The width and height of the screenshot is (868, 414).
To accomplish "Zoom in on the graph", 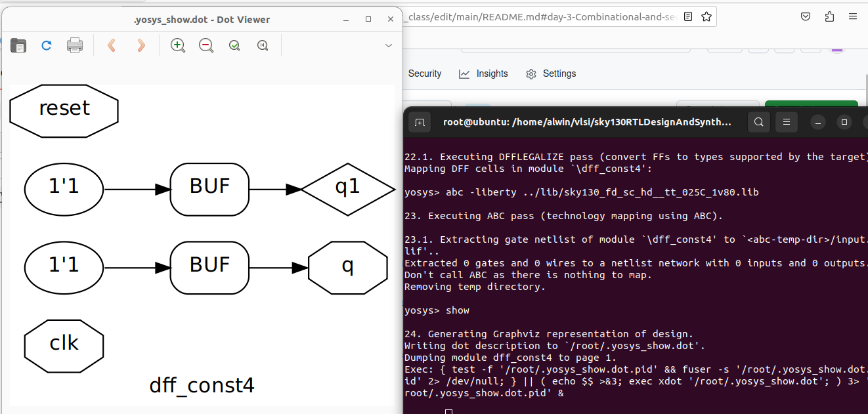I will pos(177,45).
